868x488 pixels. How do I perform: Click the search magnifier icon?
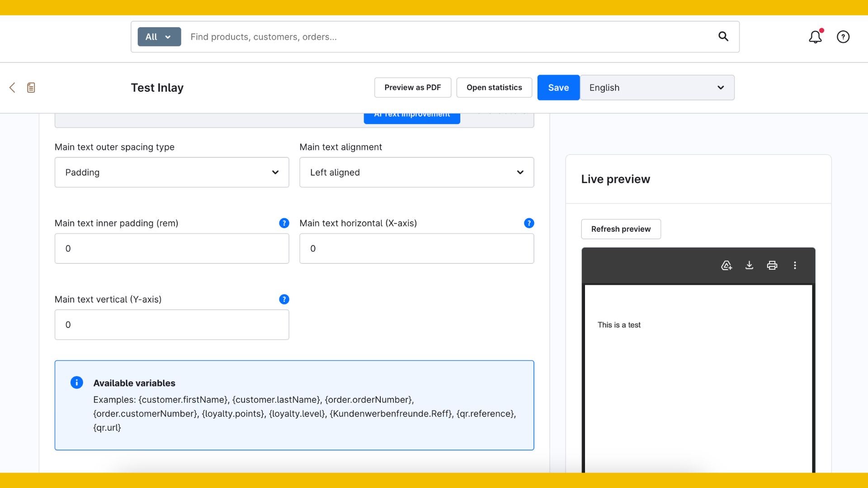[723, 37]
